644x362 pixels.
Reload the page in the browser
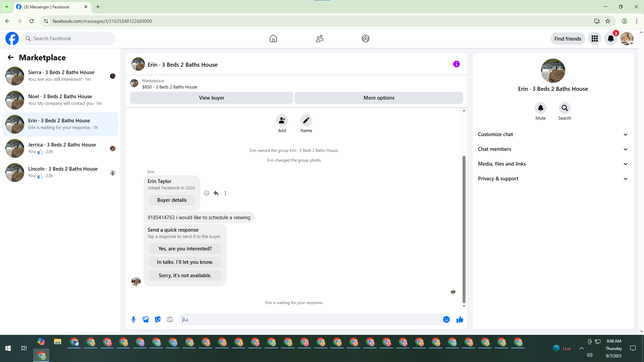pos(32,21)
